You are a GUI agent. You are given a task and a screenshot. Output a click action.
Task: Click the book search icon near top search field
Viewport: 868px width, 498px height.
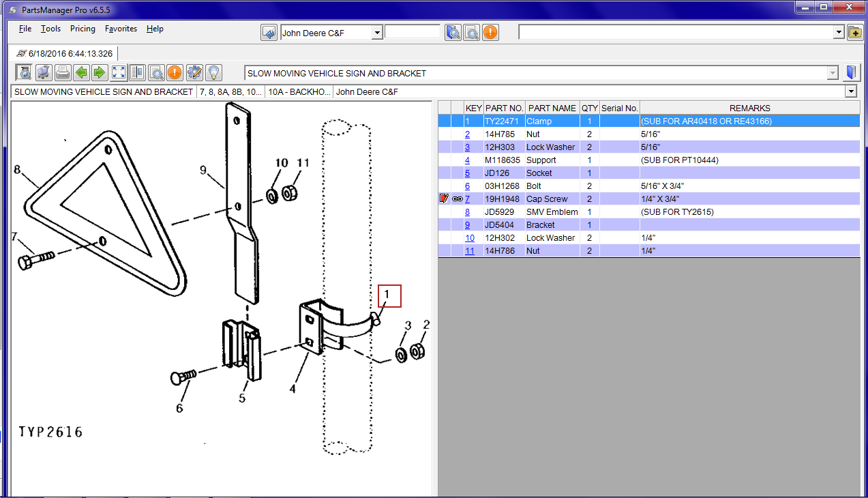tap(453, 33)
